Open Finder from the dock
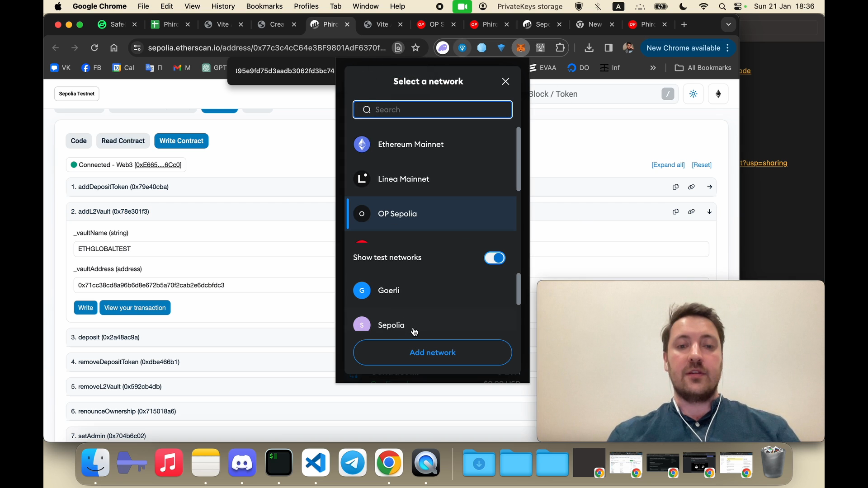 (x=95, y=463)
